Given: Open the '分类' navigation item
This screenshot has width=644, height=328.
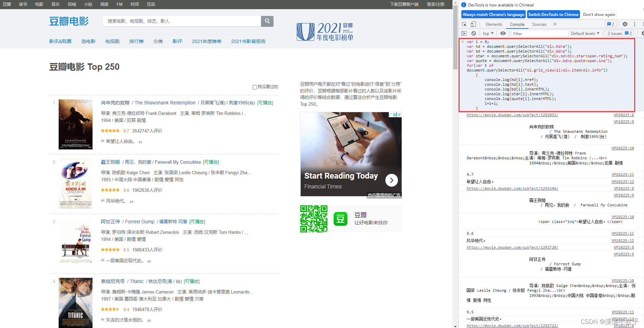Looking at the screenshot, I should (x=158, y=41).
